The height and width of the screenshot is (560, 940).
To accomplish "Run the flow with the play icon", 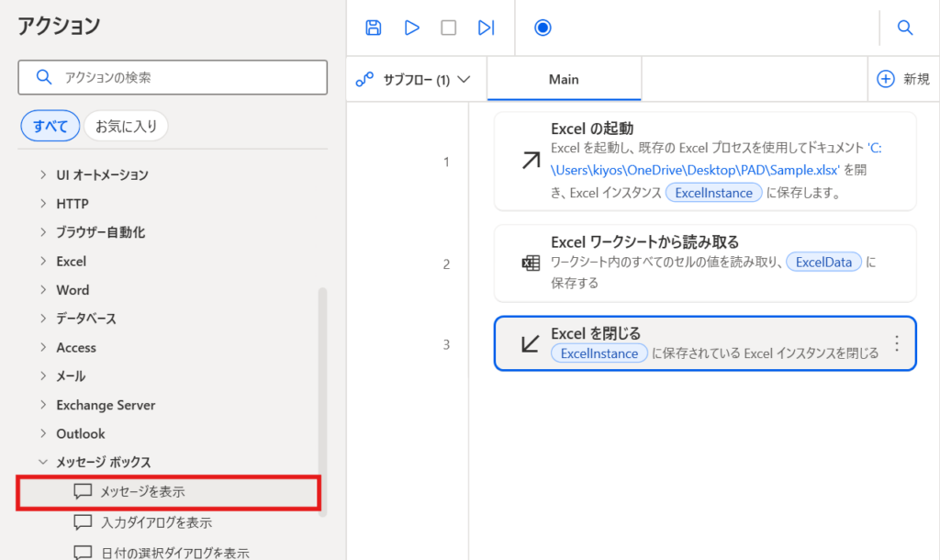I will pos(411,28).
